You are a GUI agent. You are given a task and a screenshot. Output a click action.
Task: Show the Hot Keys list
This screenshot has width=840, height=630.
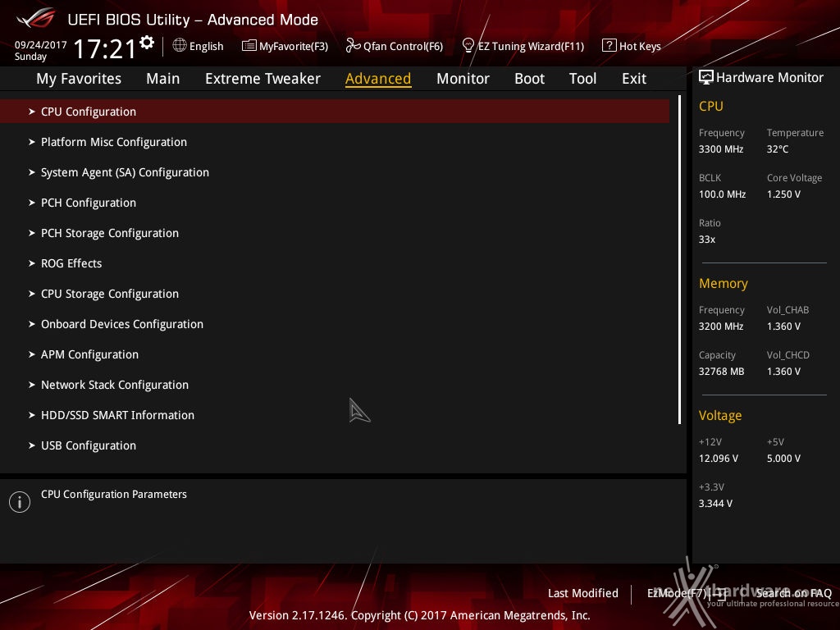(x=640, y=46)
